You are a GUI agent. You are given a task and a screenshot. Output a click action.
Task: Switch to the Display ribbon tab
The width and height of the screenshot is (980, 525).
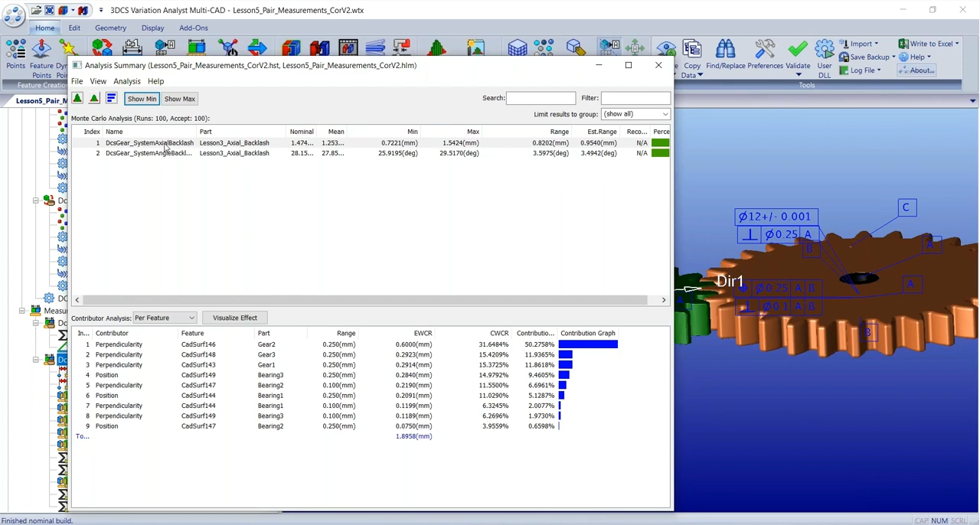[x=152, y=28]
